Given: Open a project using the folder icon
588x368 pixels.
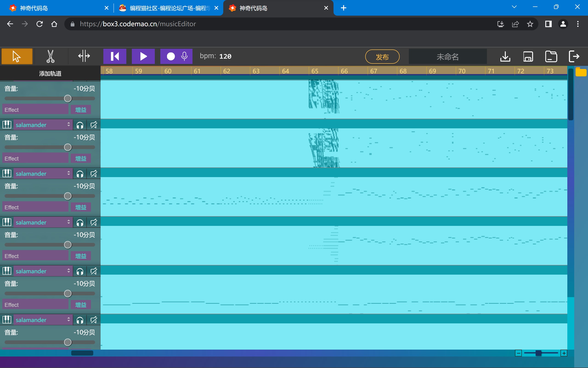Looking at the screenshot, I should (x=551, y=57).
